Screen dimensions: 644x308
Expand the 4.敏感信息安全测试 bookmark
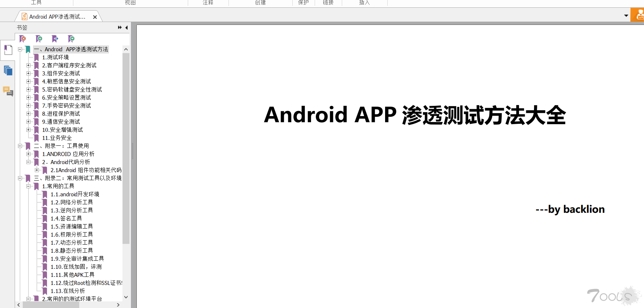[28, 81]
